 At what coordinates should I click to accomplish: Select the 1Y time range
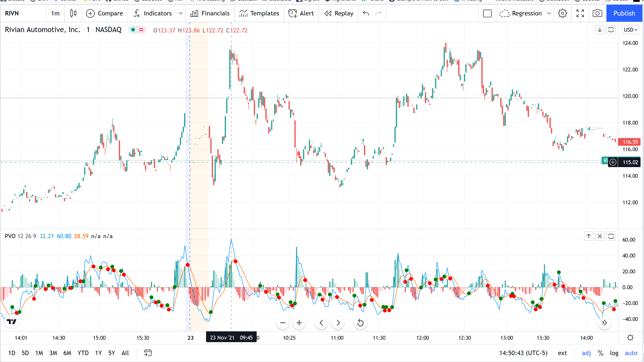point(98,353)
